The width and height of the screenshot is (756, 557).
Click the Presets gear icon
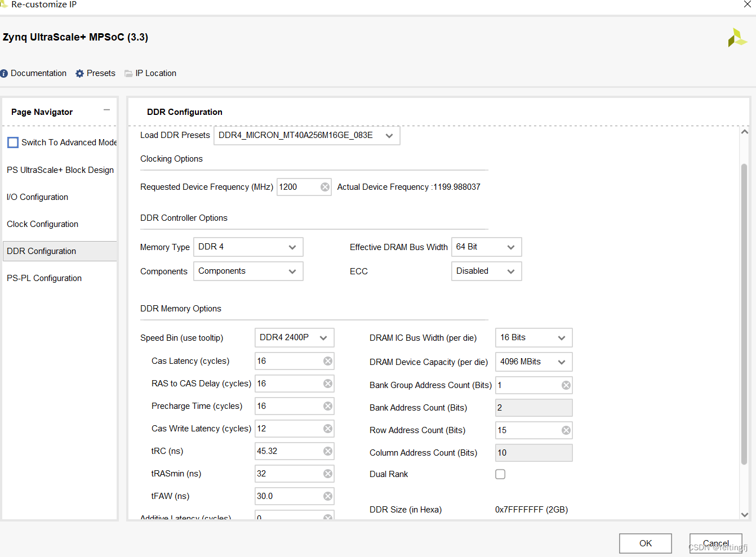(79, 73)
